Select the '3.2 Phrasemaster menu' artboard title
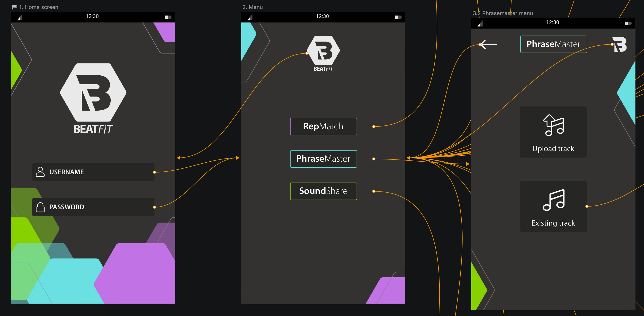 503,13
